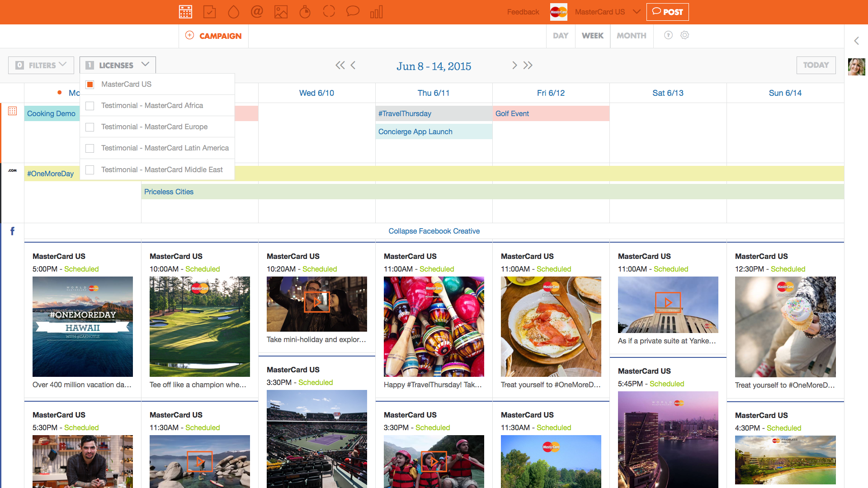Click the stopwatch timer icon

tap(305, 12)
